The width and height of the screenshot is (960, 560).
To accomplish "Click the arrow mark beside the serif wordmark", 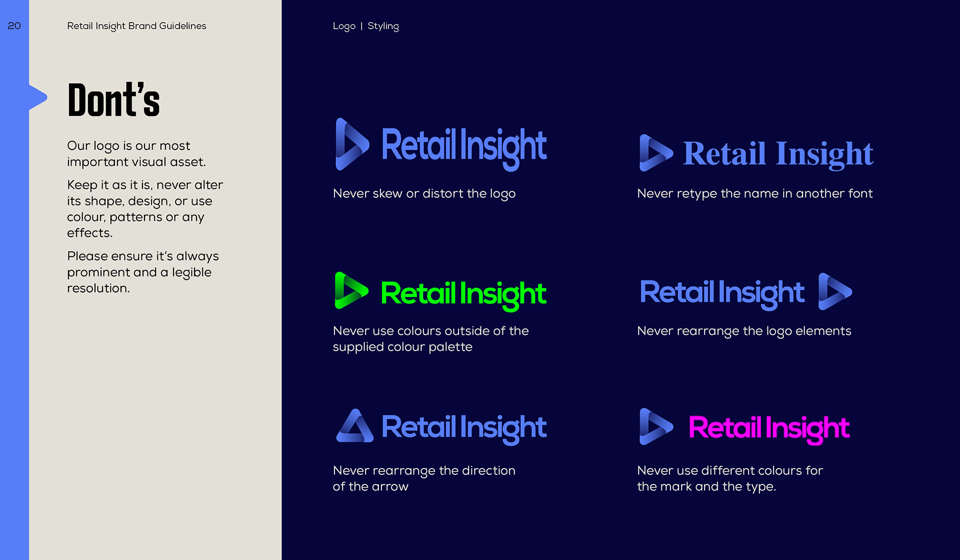I will point(655,153).
